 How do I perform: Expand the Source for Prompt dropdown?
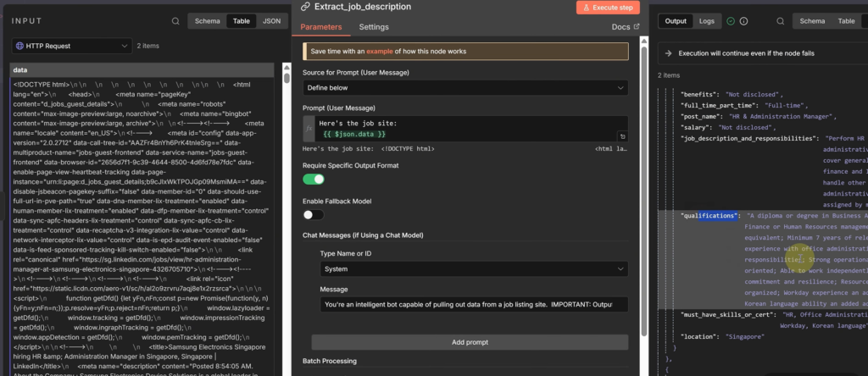(x=465, y=87)
